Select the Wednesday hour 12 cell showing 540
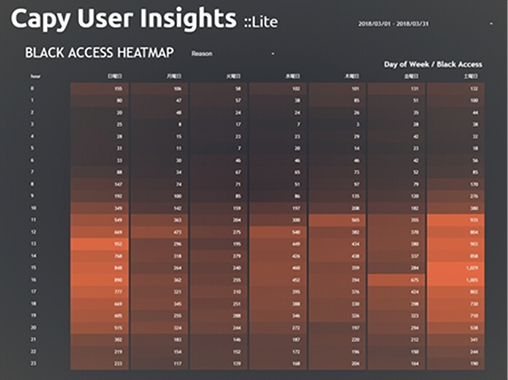Screen dimensions: 508x380 coord(278,232)
